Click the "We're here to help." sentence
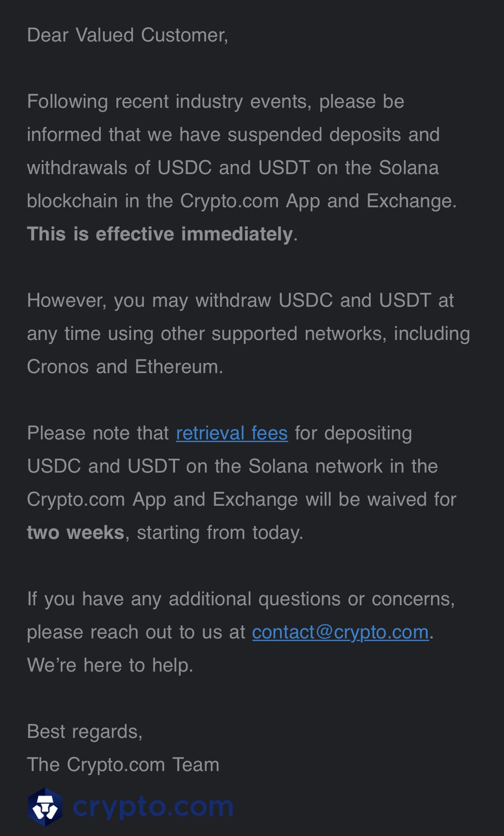Image resolution: width=504 pixels, height=836 pixels. (110, 665)
